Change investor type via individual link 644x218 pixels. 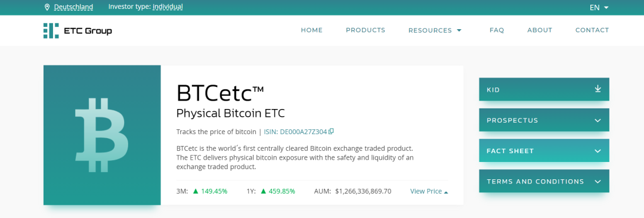click(x=168, y=7)
